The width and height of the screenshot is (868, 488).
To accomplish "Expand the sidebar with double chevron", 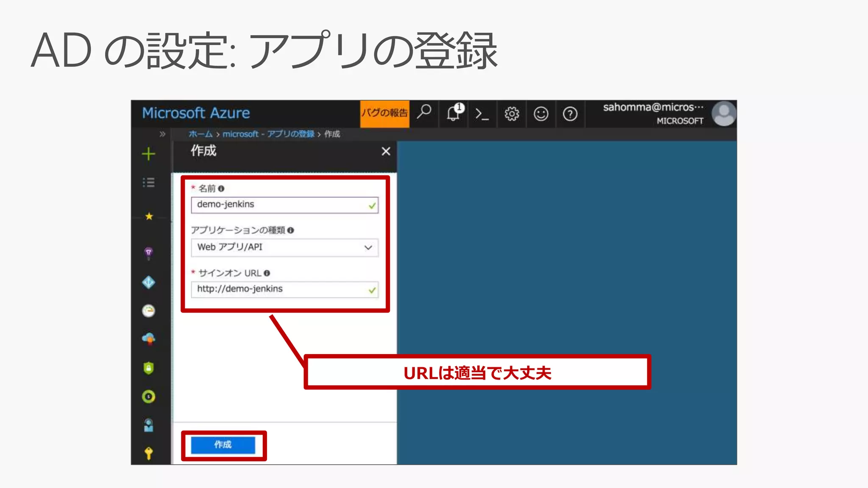I will point(162,134).
